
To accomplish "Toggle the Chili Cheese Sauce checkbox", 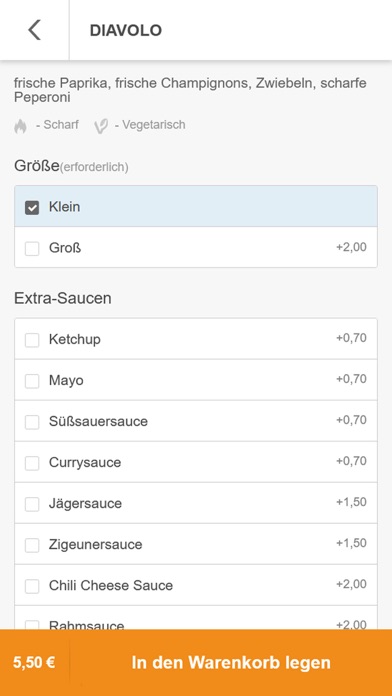I will (x=32, y=586).
